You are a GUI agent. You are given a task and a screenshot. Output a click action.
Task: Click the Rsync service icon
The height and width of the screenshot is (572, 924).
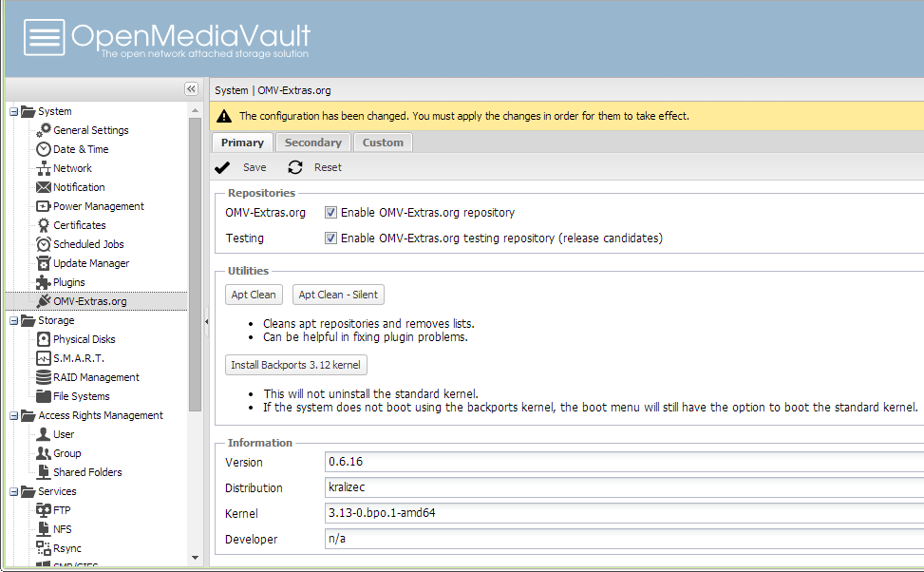click(x=44, y=548)
